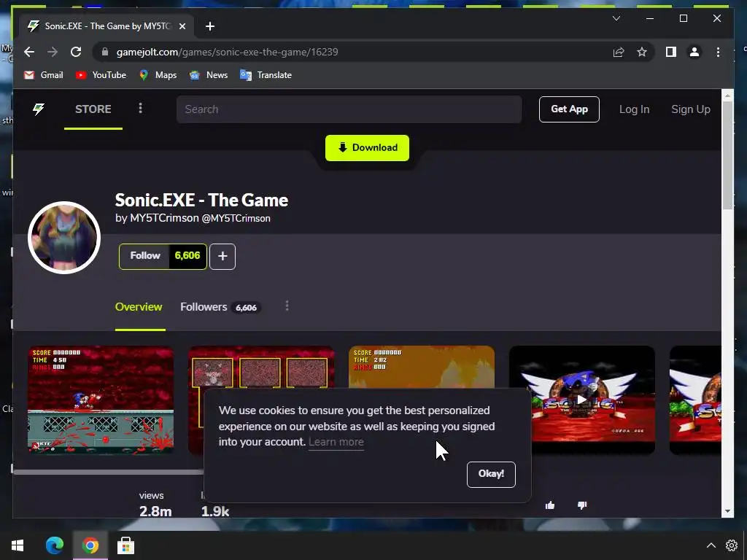The width and height of the screenshot is (747, 560).
Task: Open the Chrome profile menu
Action: click(x=694, y=52)
